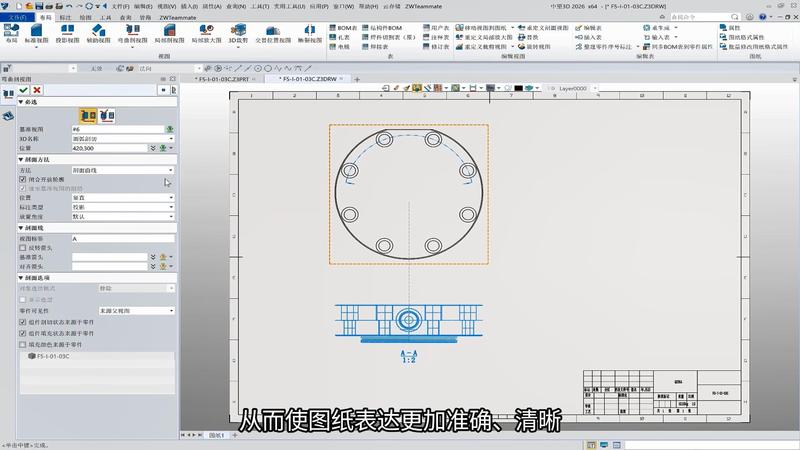Image resolution: width=800 pixels, height=450 pixels.
Task: Select the 局部放大图 detail view tool
Action: [204, 32]
